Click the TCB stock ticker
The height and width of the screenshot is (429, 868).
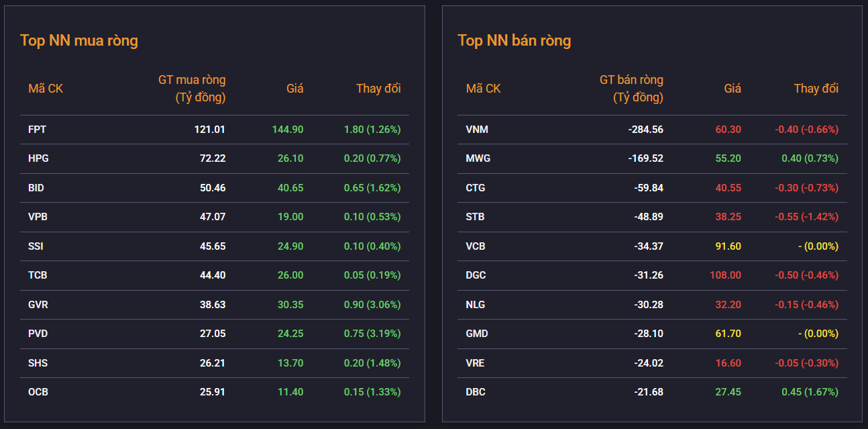tap(38, 275)
